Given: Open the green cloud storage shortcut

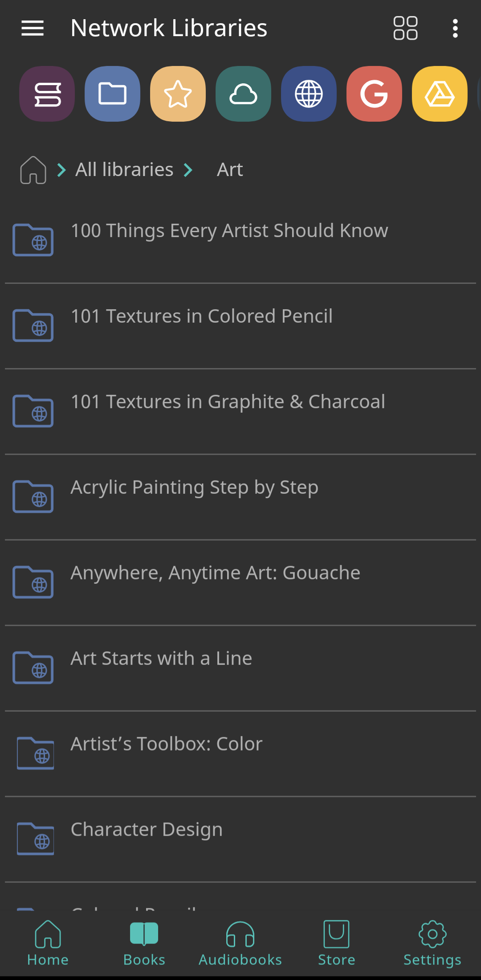Looking at the screenshot, I should [243, 94].
